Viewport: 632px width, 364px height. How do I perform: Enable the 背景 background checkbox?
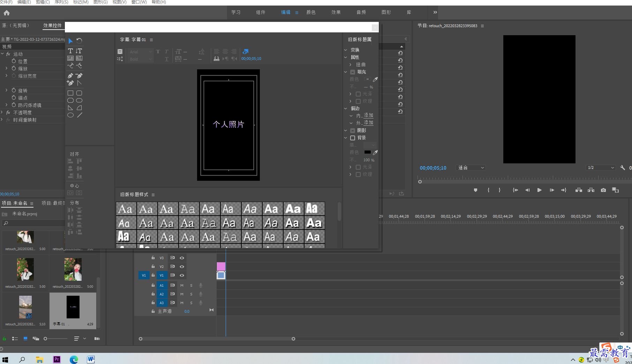[353, 138]
